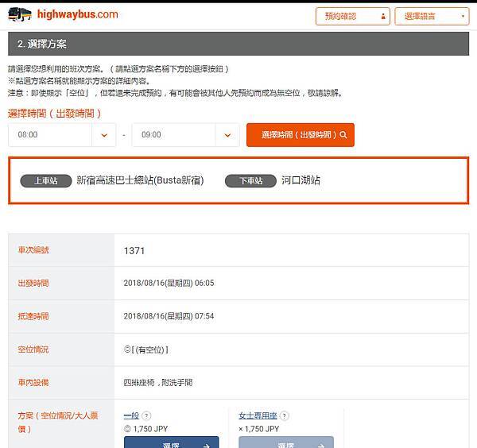The height and width of the screenshot is (448, 477).
Task: Click orange 選擇時間（出發時間）search button
Action: [x=301, y=135]
